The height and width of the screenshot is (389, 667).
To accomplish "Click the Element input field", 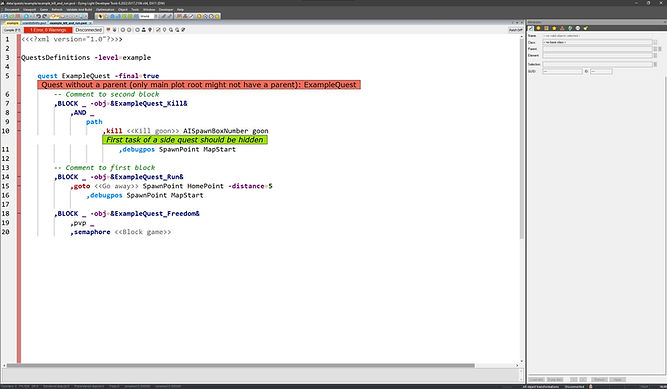I will [597, 55].
